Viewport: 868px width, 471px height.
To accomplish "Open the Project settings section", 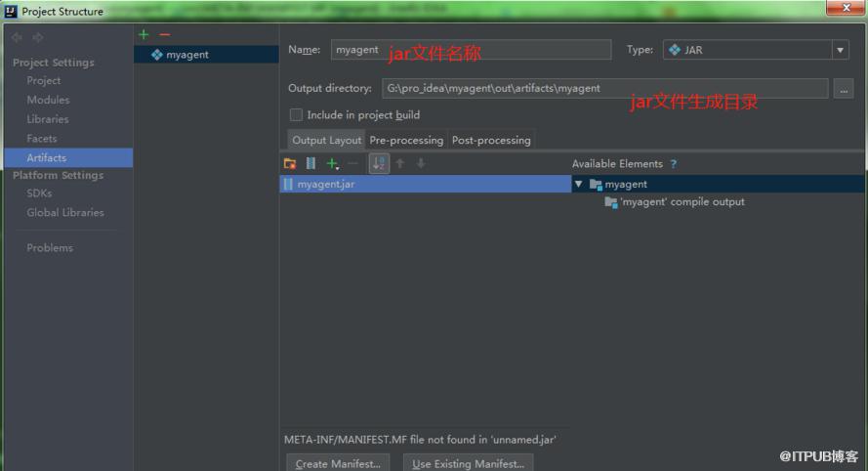I will tap(44, 81).
